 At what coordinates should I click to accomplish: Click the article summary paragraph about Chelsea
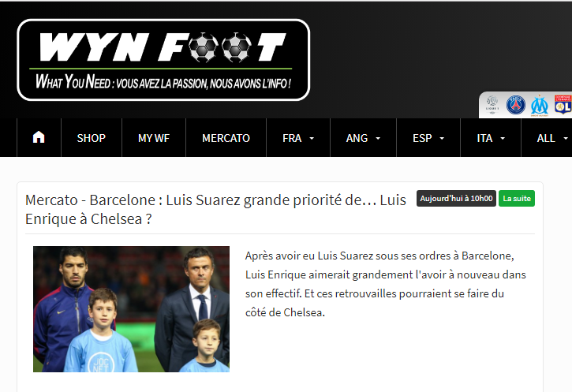386,284
